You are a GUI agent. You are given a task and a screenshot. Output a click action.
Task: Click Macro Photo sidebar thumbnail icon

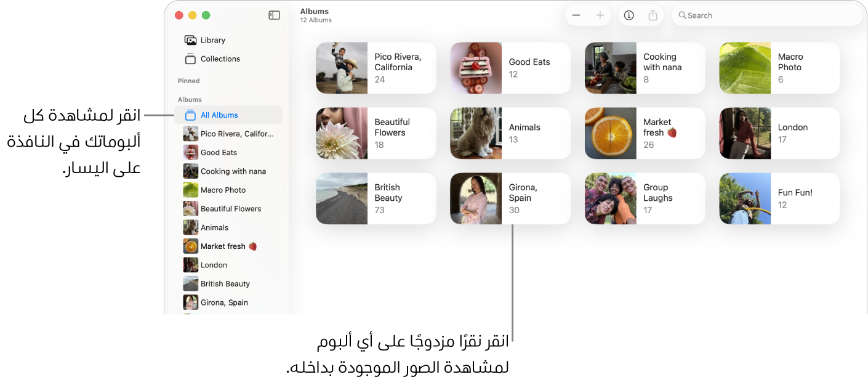(190, 190)
